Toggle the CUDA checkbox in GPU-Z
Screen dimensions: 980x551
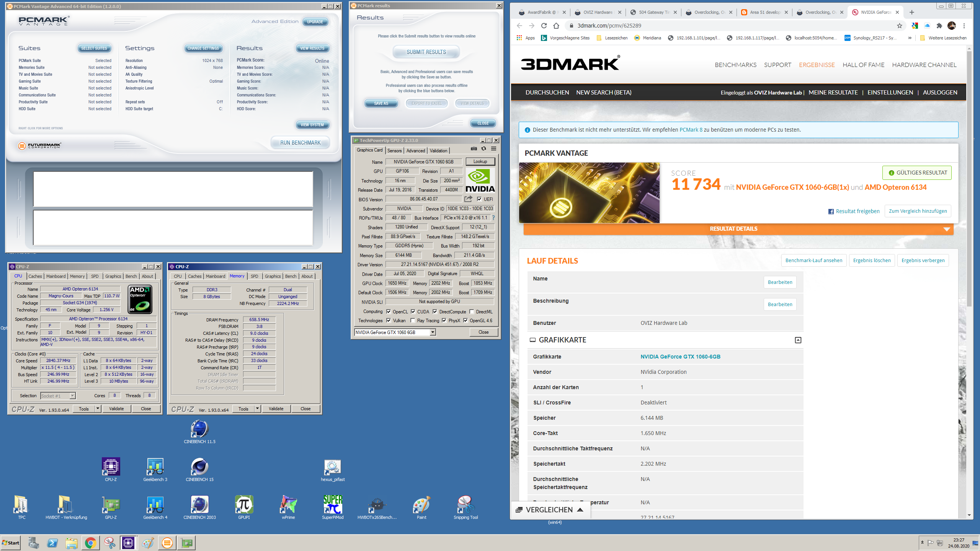pyautogui.click(x=413, y=311)
